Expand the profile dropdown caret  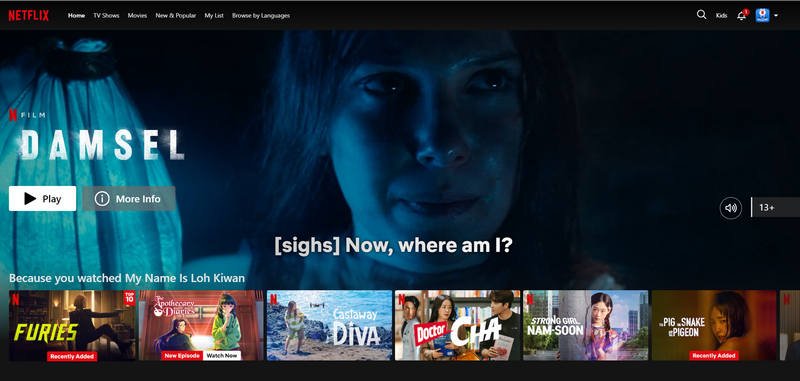point(776,16)
